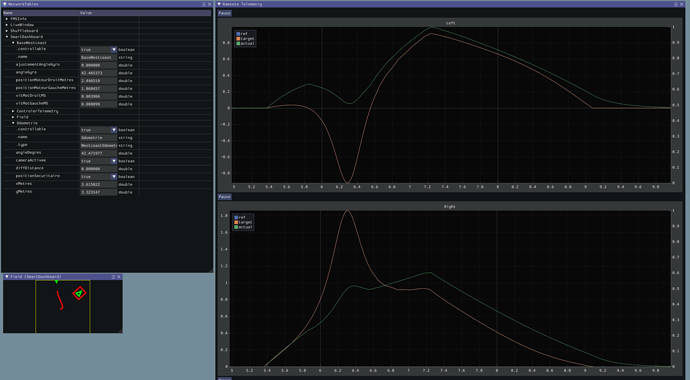Collapse the Ramsete Telemetry window triangle
The width and height of the screenshot is (690, 380).
[220, 4]
